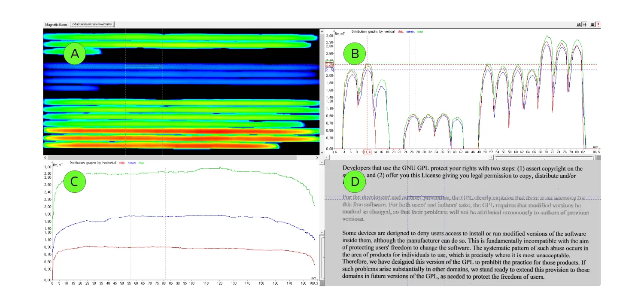
Task: Click the blue 2,15 value marker on Y axis
Action: coord(329,70)
